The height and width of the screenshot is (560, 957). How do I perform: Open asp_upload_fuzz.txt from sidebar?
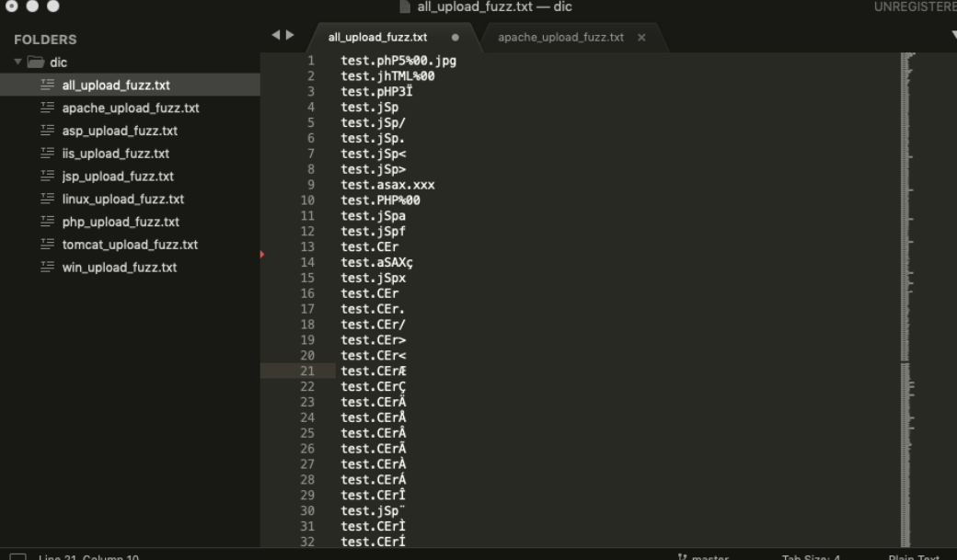[120, 131]
